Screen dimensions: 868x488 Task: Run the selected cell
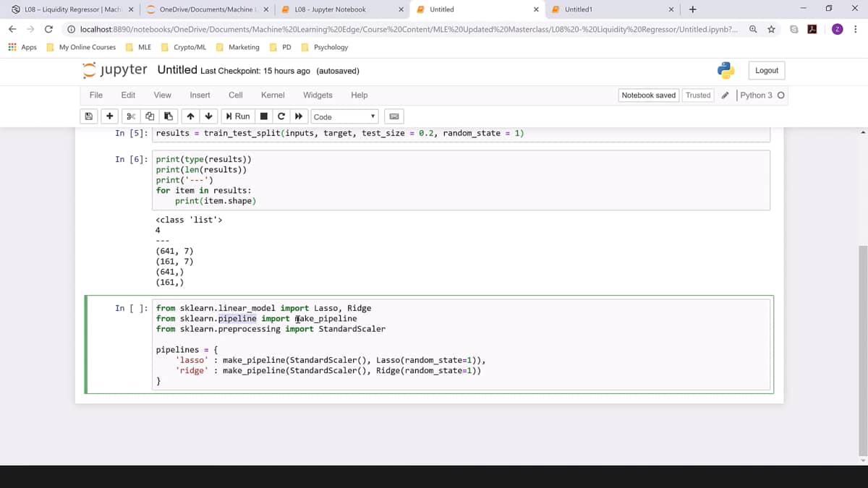coord(238,116)
